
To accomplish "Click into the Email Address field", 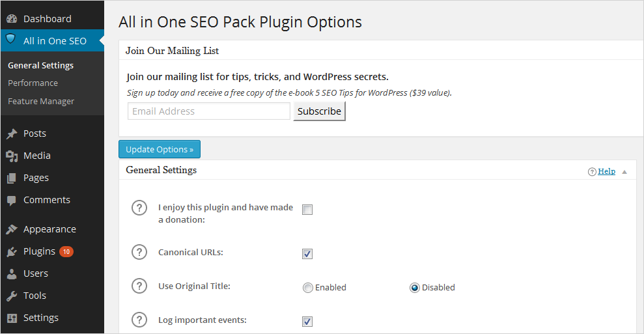I will point(208,111).
